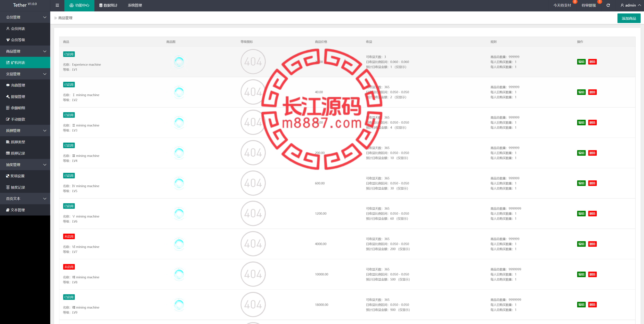This screenshot has height=324, width=644.
Task: Click the 18000.00 price cell
Action: click(322, 305)
